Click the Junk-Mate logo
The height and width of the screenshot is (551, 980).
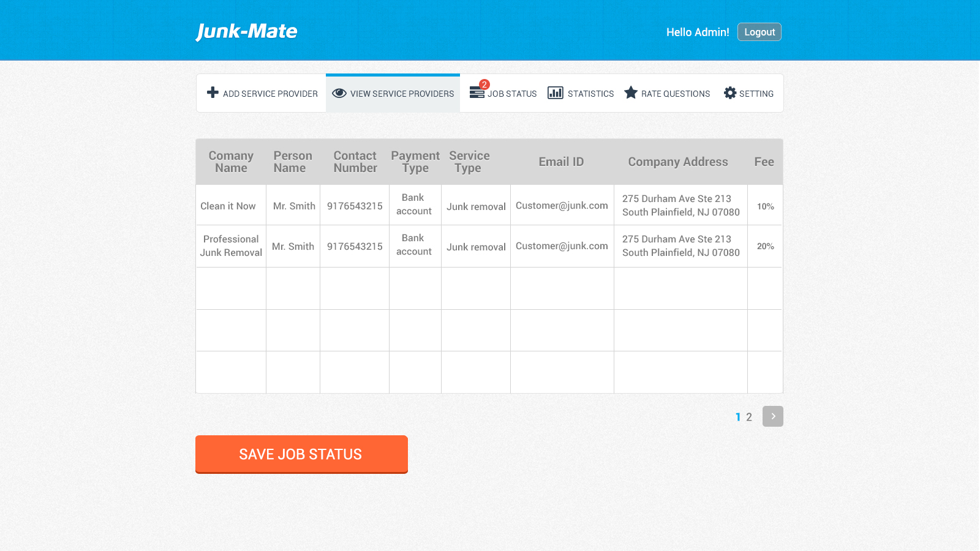247,31
